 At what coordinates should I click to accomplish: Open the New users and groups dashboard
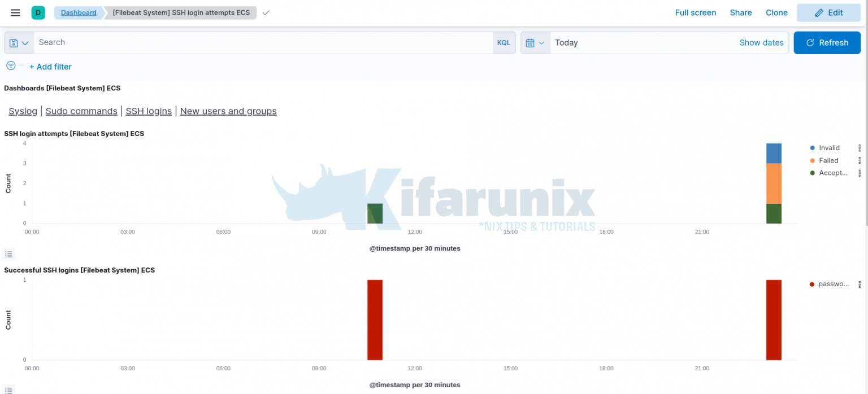tap(228, 111)
